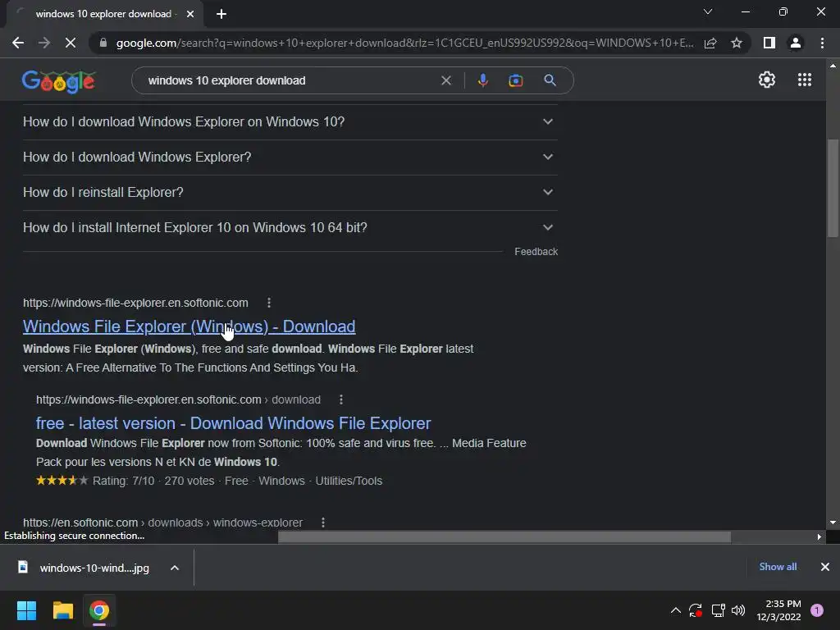Show all downloads
This screenshot has width=840, height=630.
point(778,567)
